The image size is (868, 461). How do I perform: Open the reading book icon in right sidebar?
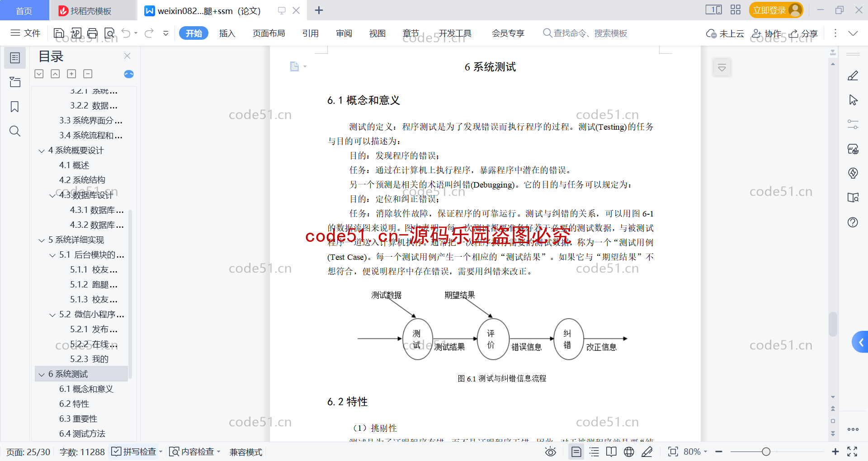pyautogui.click(x=853, y=198)
